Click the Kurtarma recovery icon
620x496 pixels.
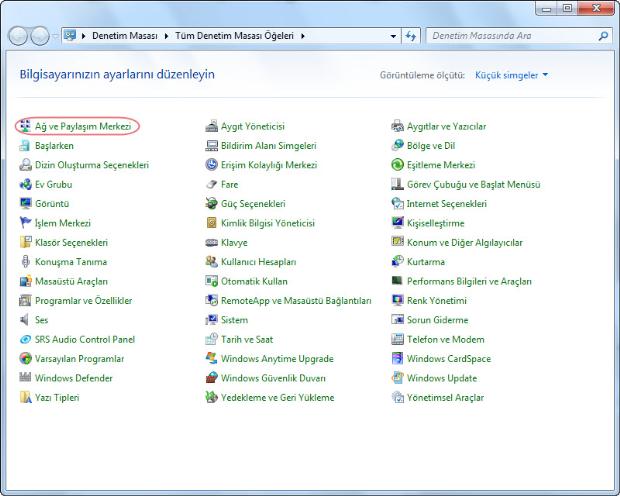click(397, 262)
